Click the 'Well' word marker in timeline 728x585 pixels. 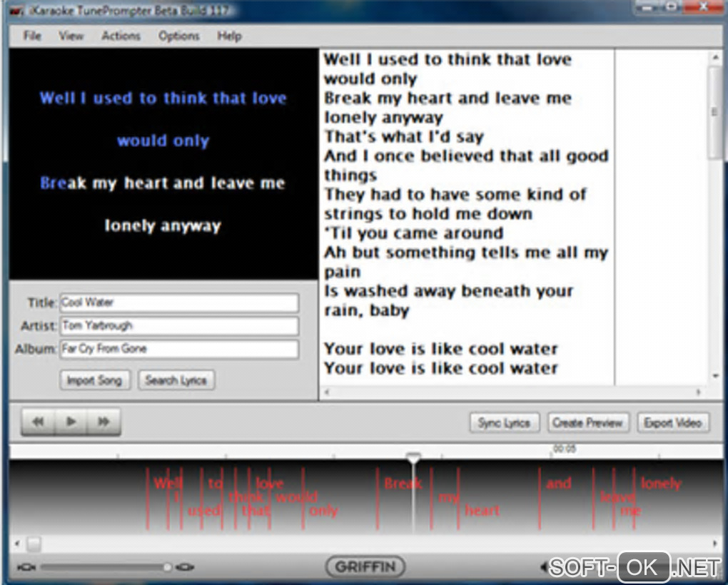(167, 484)
